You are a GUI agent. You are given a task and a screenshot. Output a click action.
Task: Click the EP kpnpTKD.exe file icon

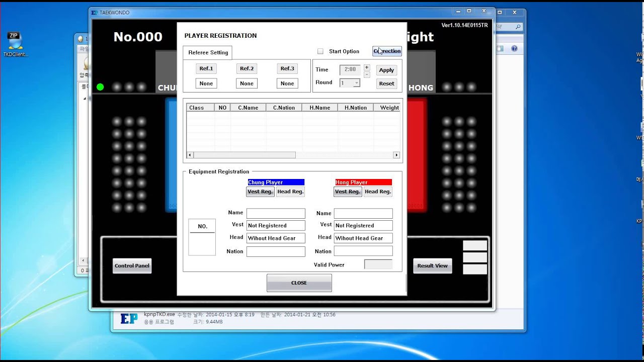(128, 318)
